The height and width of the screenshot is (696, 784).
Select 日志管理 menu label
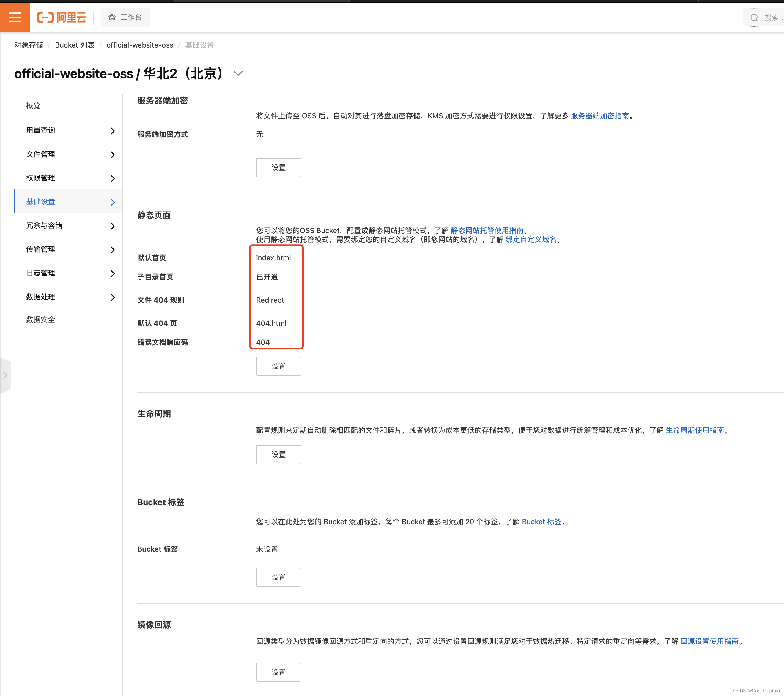[41, 273]
